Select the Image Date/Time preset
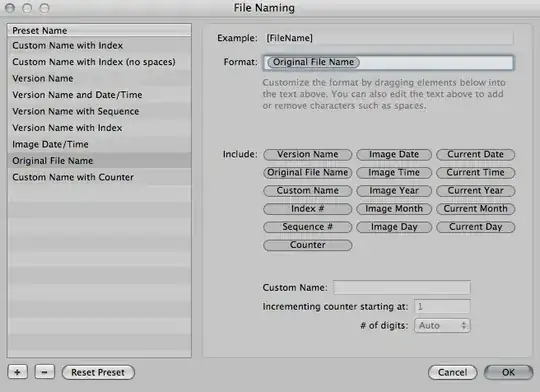The height and width of the screenshot is (392, 540). tap(99, 144)
